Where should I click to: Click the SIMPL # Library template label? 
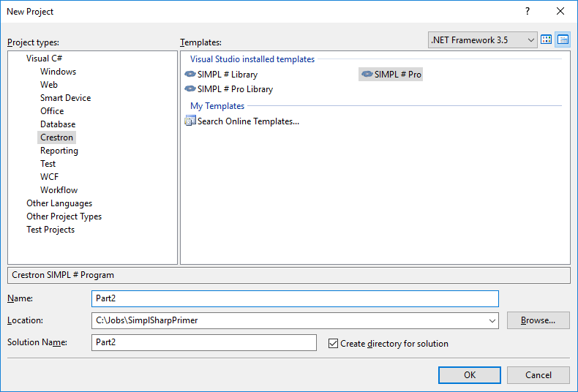(228, 75)
